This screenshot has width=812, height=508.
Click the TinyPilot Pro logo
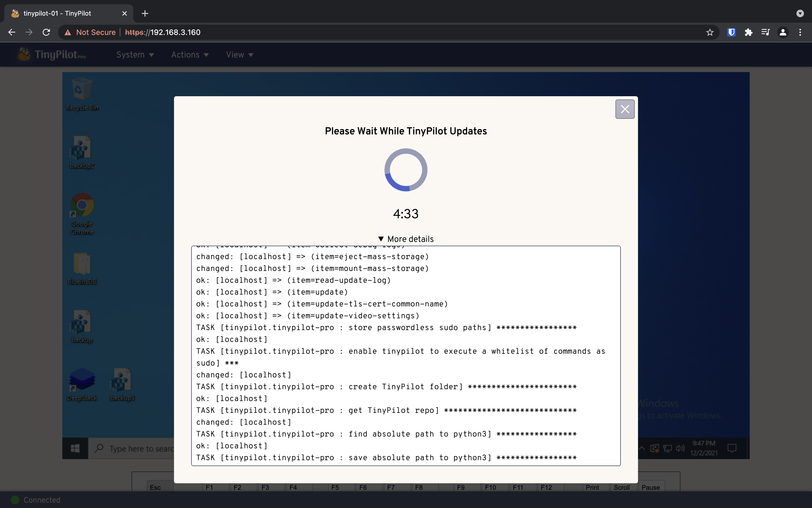pyautogui.click(x=52, y=54)
